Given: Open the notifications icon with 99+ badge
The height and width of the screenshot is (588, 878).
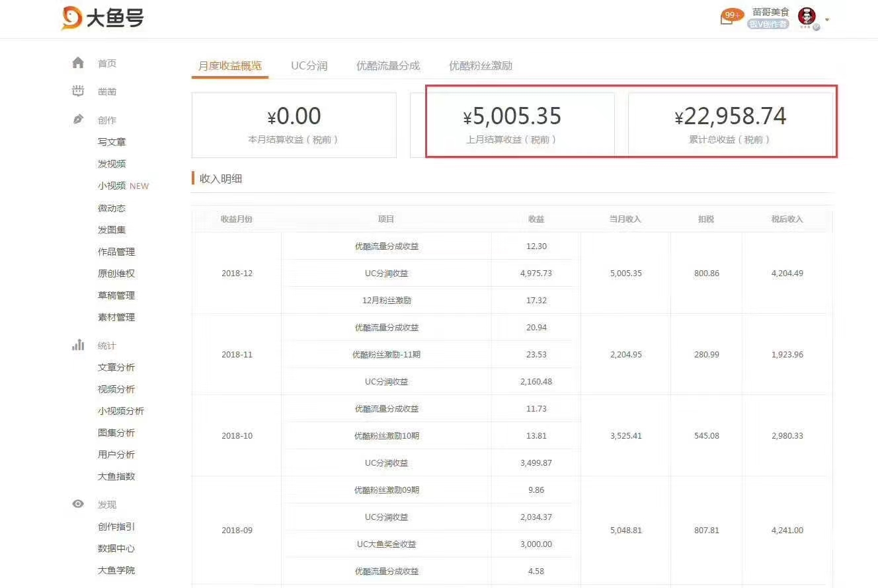Looking at the screenshot, I should pos(727,18).
